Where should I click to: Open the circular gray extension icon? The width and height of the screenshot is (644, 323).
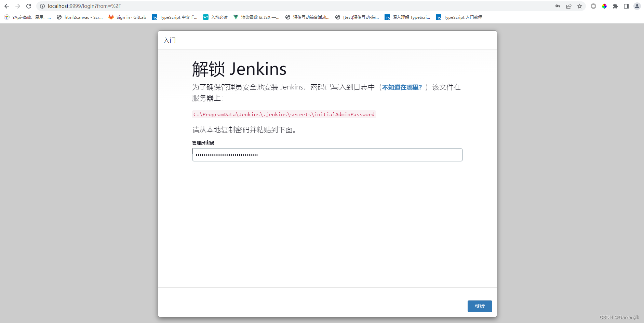click(x=593, y=6)
